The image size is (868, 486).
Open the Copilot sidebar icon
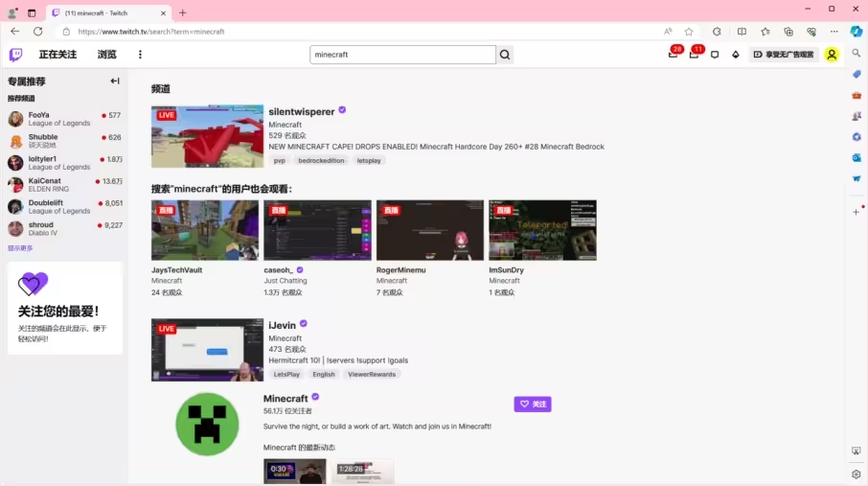(x=857, y=32)
